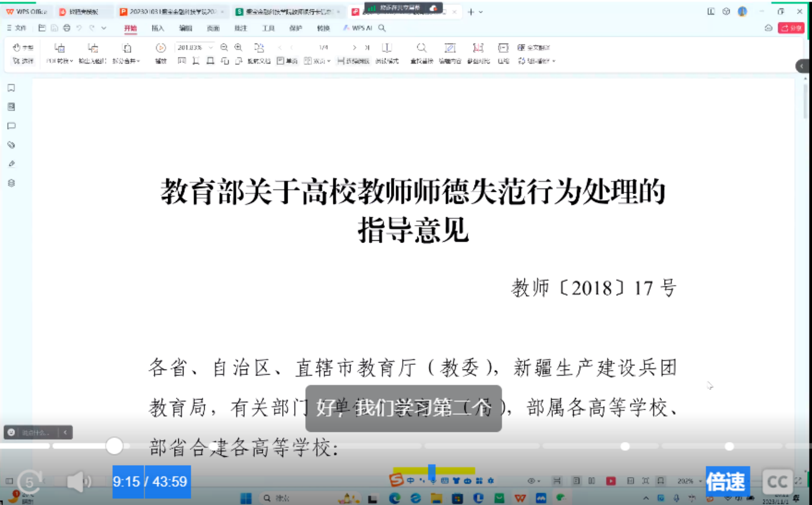Screen dimensions: 812x505
Task: Select the selection tool
Action: pos(23,61)
